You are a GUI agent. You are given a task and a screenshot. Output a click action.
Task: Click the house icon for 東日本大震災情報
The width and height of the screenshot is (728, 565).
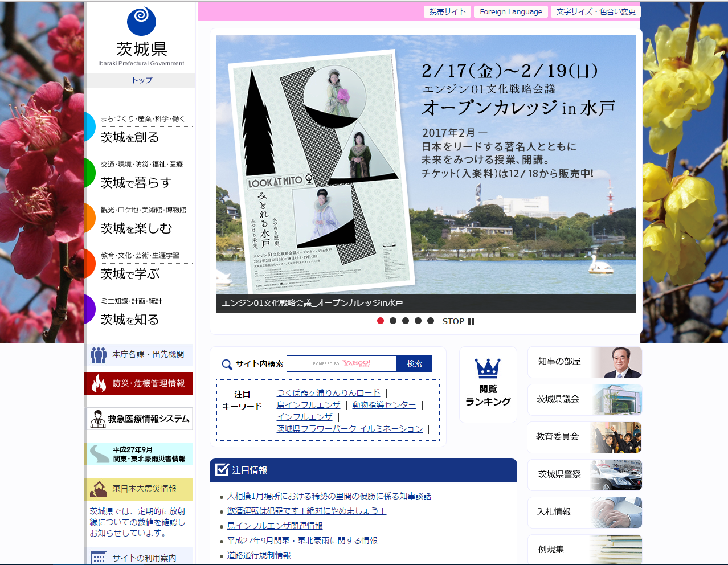tap(99, 489)
